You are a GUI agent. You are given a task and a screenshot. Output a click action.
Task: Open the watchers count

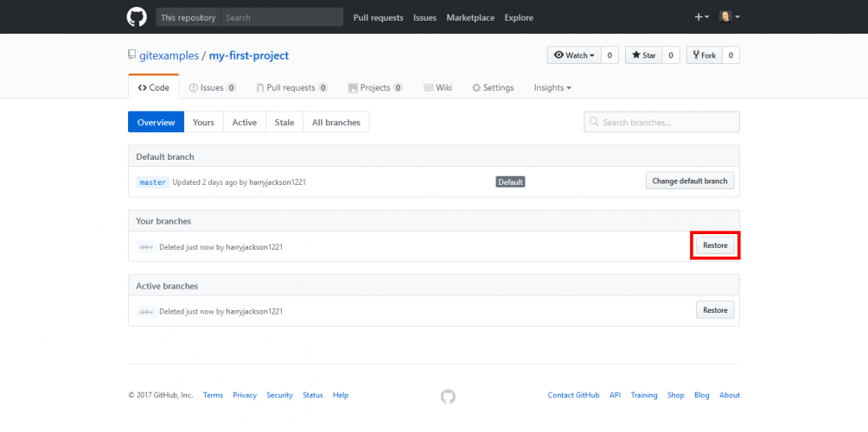pos(610,55)
